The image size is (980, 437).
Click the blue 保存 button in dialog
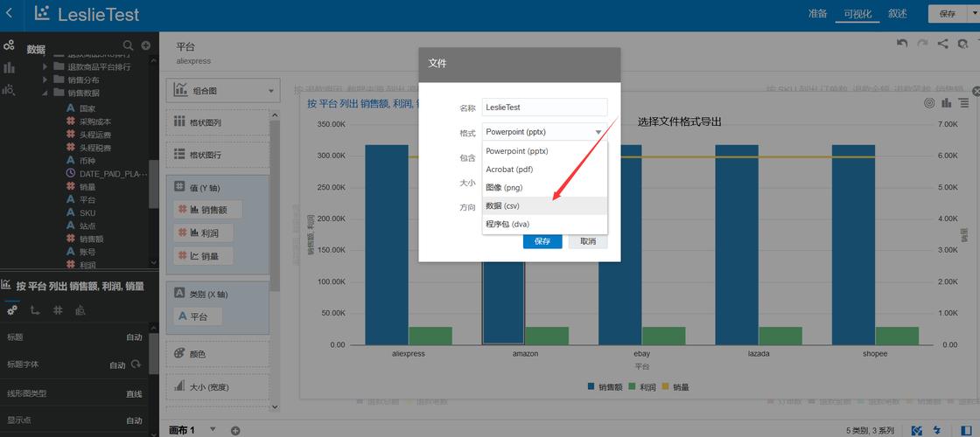point(542,241)
